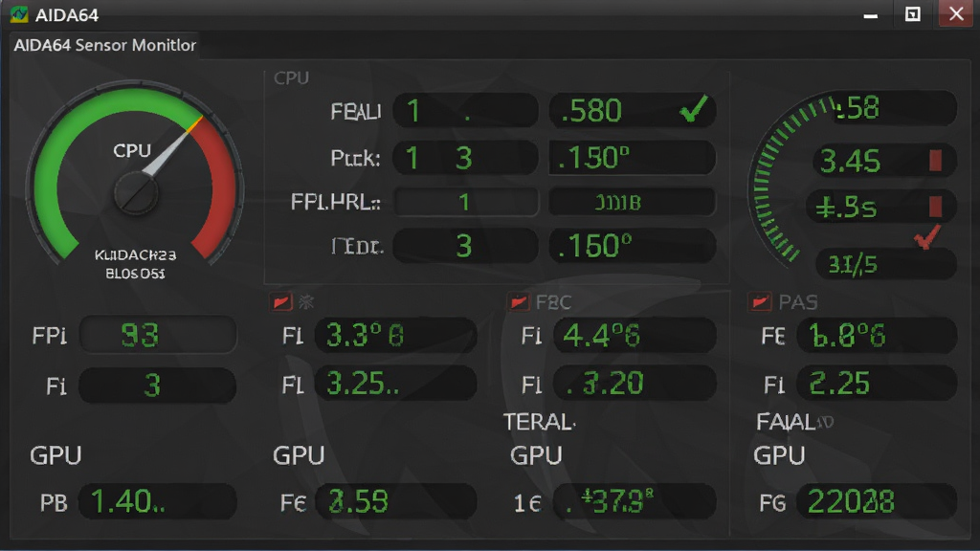The width and height of the screenshot is (980, 551).
Task: Maximize the AIDA64 window
Action: click(912, 14)
